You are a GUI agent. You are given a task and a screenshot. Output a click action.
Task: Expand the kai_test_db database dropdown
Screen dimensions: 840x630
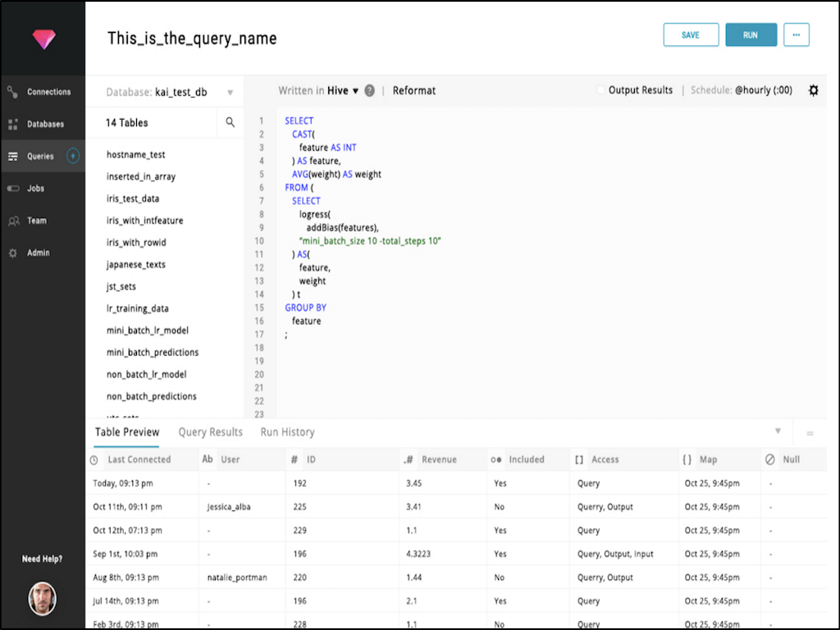coord(231,93)
